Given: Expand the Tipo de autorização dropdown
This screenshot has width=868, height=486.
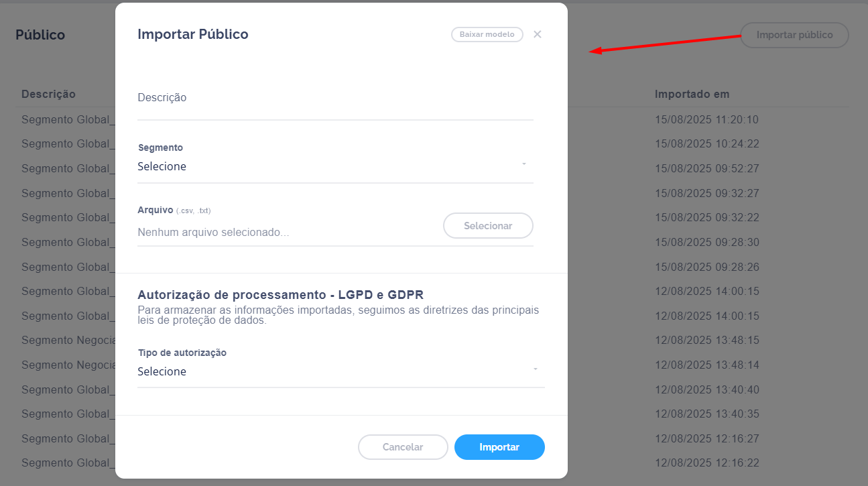Looking at the screenshot, I should pyautogui.click(x=340, y=371).
